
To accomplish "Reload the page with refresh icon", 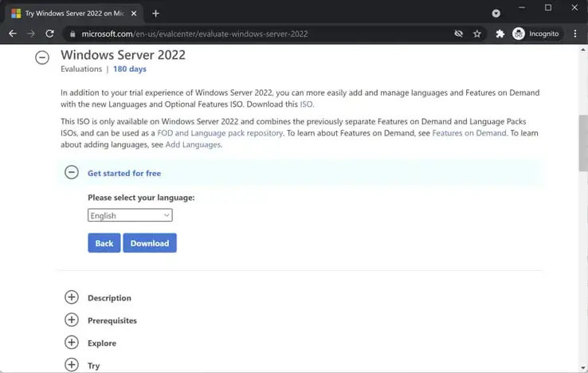I will [49, 33].
